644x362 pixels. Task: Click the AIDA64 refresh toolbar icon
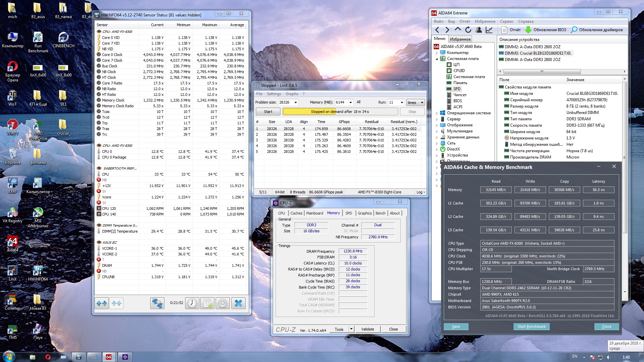click(x=468, y=30)
